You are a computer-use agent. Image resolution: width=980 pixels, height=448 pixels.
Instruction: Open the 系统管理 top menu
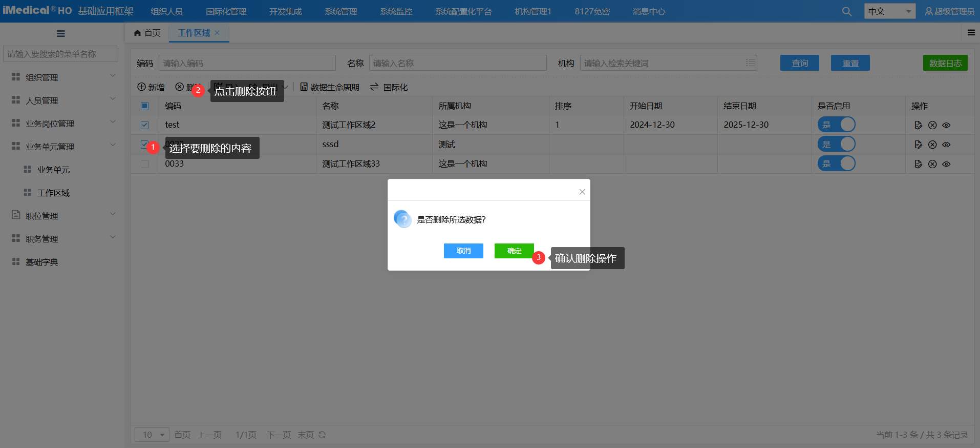(340, 11)
